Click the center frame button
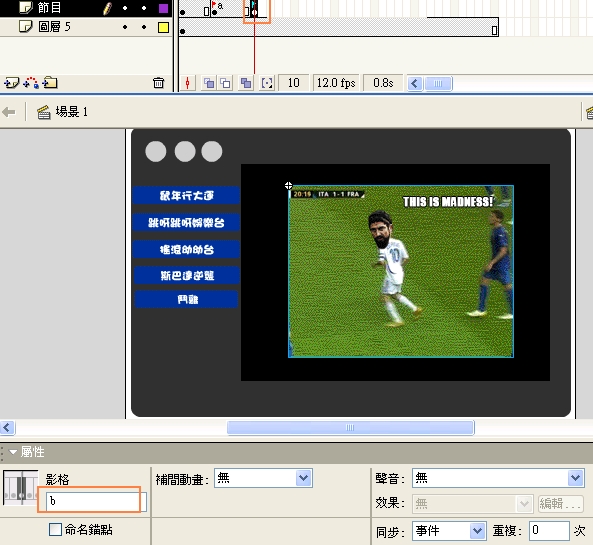593x545 pixels. click(x=188, y=83)
